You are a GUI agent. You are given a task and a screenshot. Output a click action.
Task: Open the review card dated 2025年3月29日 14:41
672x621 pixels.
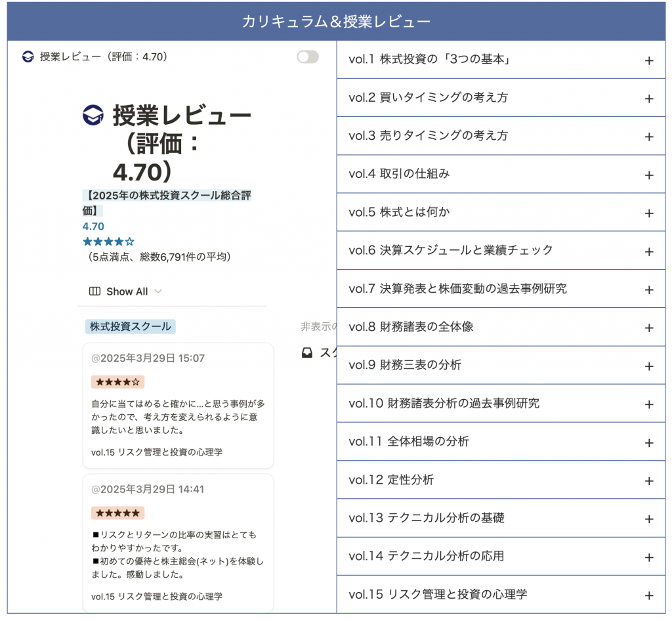tap(178, 544)
